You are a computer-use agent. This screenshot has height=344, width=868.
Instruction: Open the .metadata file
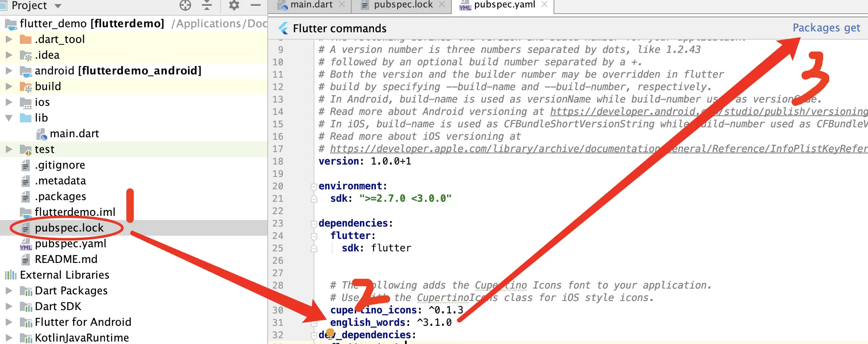click(x=60, y=181)
